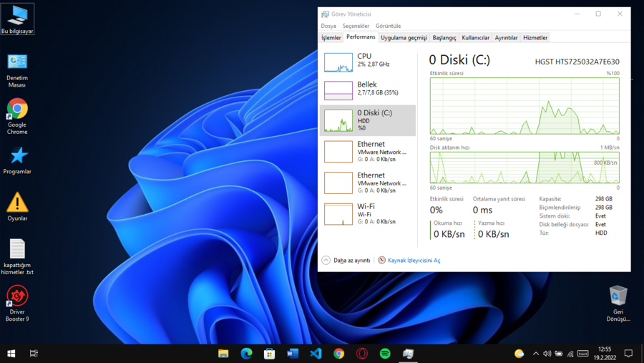Screen dimensions: 644x363
Task: Open the Wi-Fi performance entry
Action: [x=368, y=214]
